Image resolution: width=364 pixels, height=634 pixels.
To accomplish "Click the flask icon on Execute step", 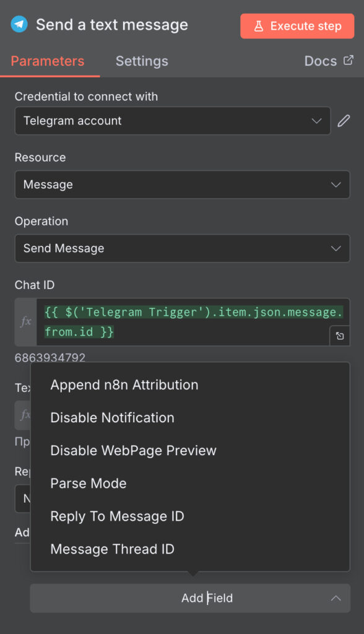I will click(258, 26).
